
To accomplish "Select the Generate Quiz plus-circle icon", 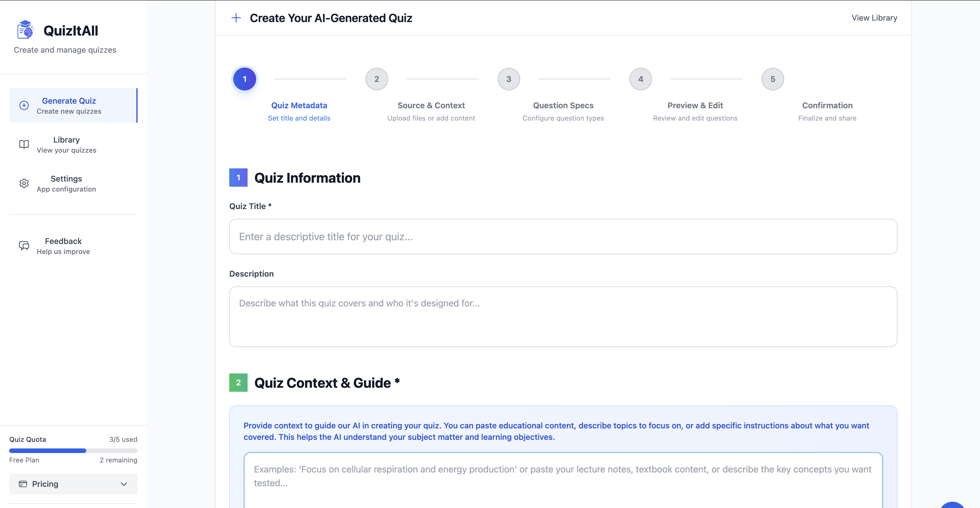I will click(24, 105).
